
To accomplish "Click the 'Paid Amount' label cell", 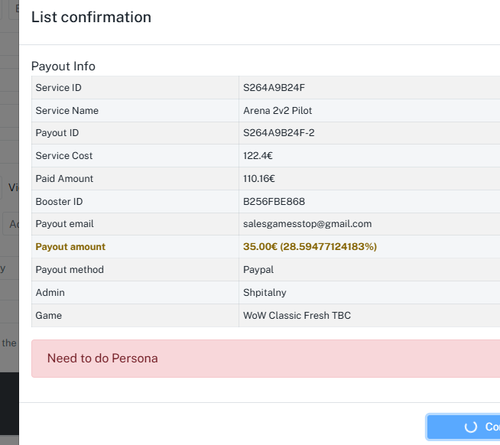I will (135, 178).
